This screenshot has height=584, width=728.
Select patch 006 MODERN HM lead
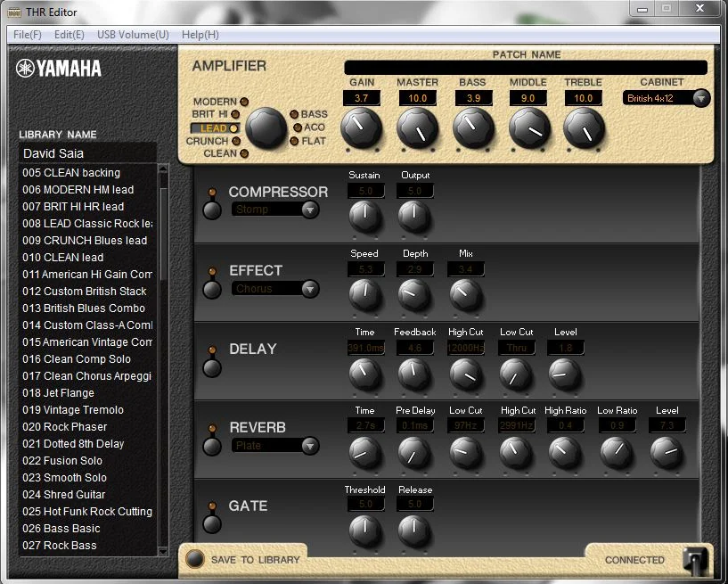point(87,190)
